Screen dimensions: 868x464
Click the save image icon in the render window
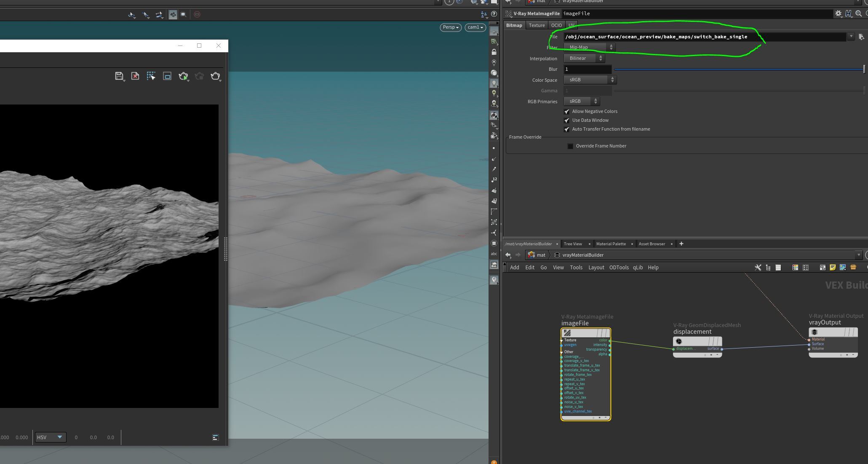[x=119, y=76]
